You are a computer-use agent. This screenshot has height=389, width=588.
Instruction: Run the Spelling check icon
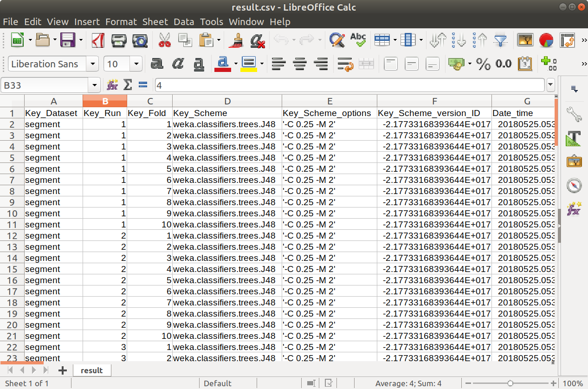(358, 40)
